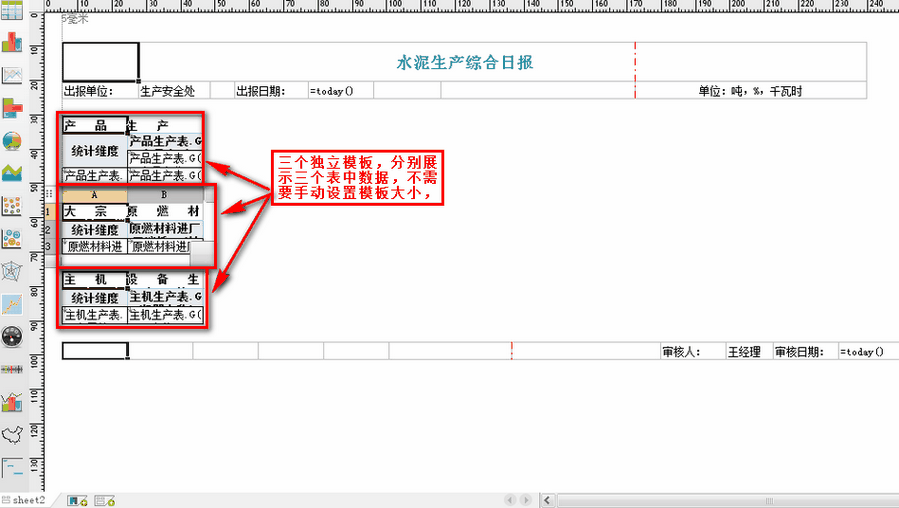The height and width of the screenshot is (508, 899).
Task: Choose the Gantt chart icon
Action: pos(11,468)
